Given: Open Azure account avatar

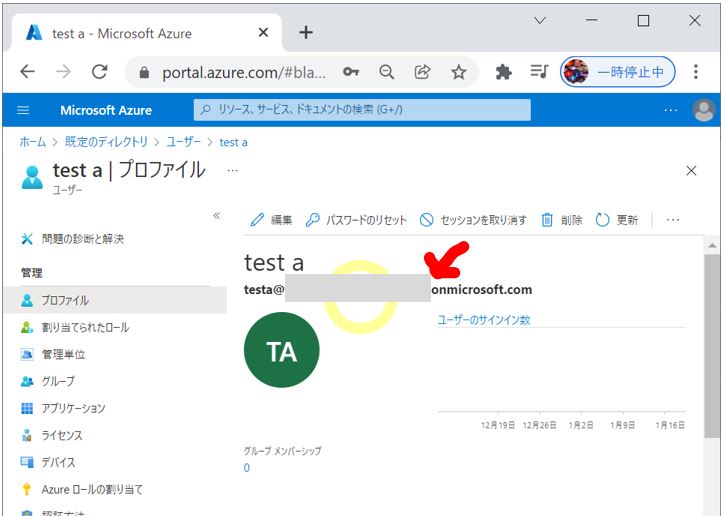Looking at the screenshot, I should (x=703, y=110).
